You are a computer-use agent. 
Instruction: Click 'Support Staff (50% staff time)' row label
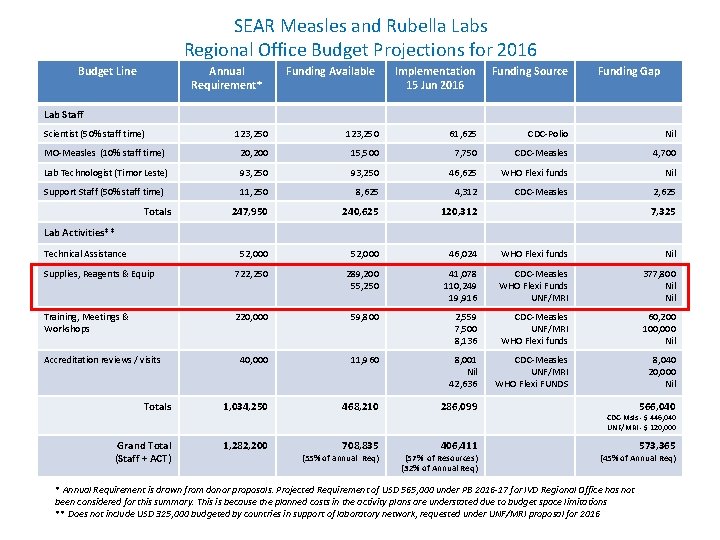[103, 192]
